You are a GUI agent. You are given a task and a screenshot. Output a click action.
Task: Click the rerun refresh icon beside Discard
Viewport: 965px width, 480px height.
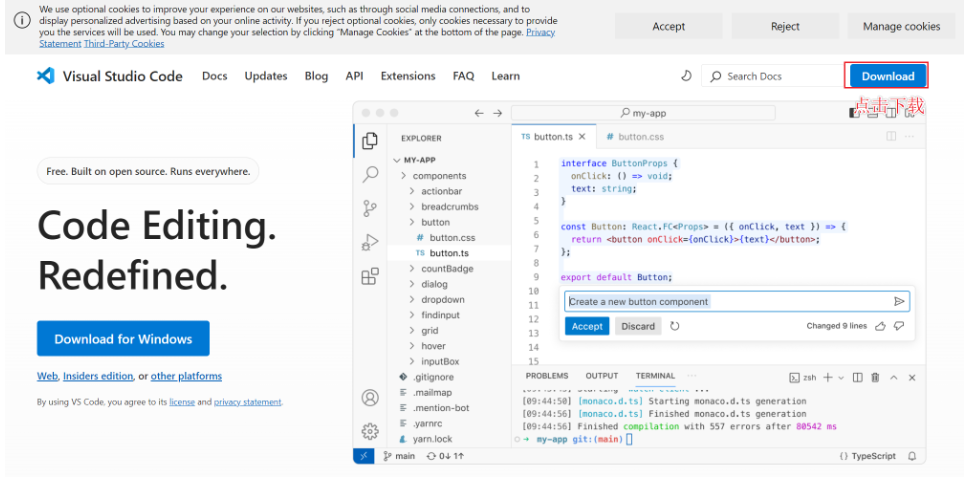coord(675,326)
